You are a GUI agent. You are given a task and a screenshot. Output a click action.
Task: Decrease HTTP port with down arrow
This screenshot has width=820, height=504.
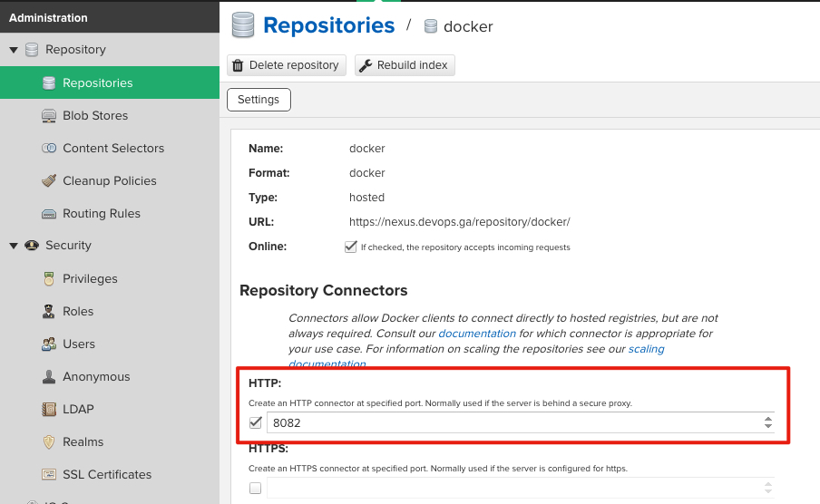[x=767, y=425]
